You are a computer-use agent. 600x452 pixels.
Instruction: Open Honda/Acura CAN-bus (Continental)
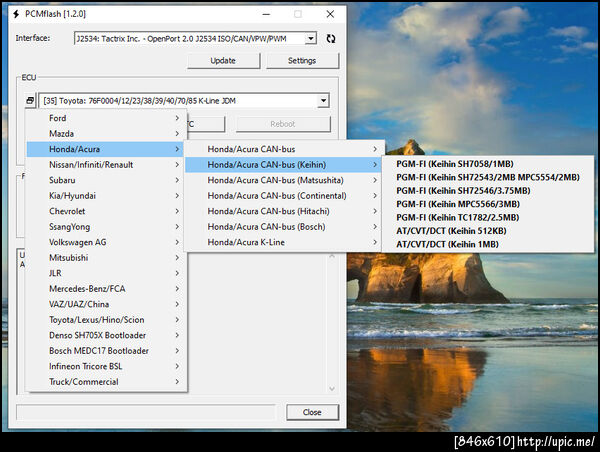click(284, 196)
